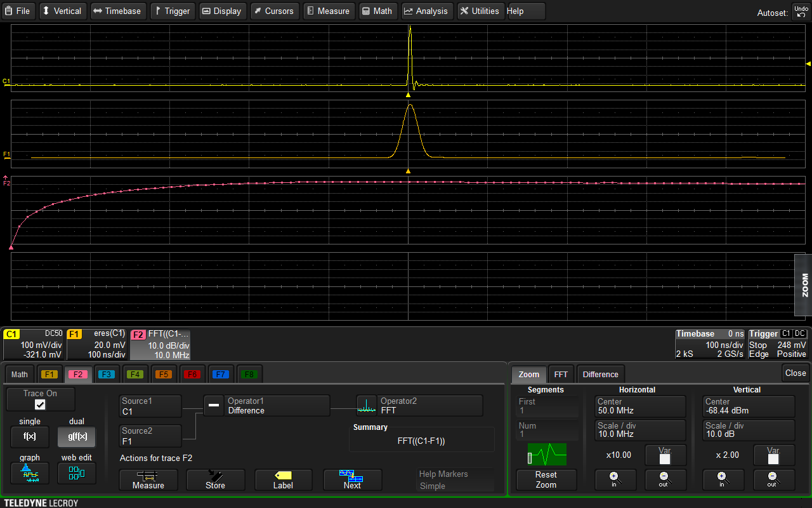
Task: Switch to the F6 math tab
Action: point(192,374)
